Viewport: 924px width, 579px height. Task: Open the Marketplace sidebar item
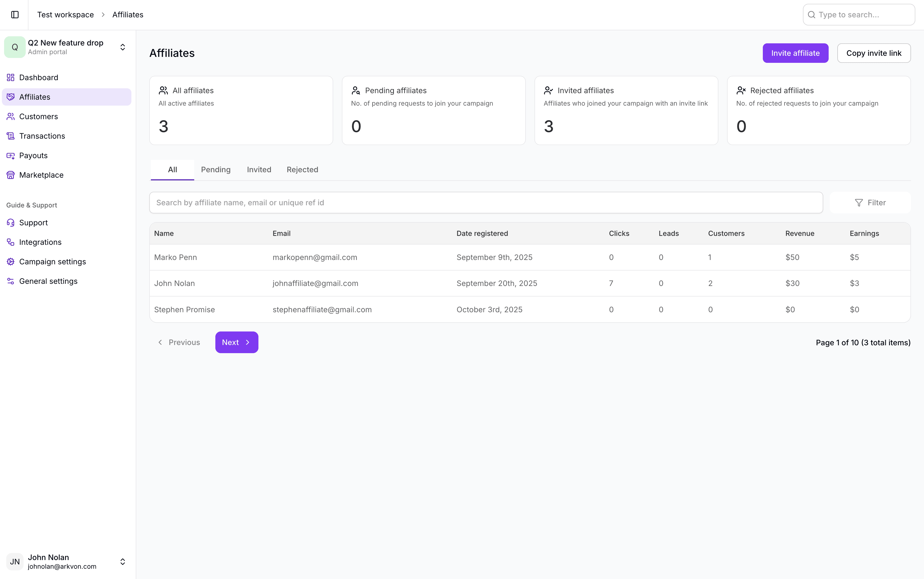[41, 175]
